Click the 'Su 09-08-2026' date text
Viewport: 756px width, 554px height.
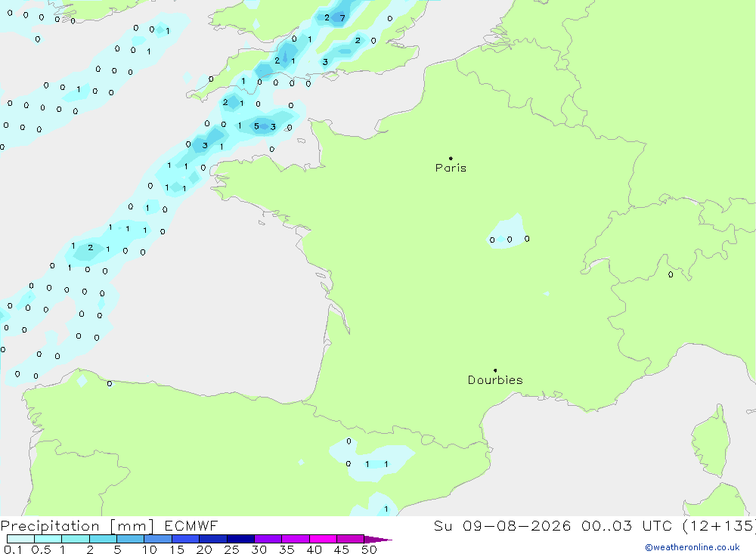[502, 526]
